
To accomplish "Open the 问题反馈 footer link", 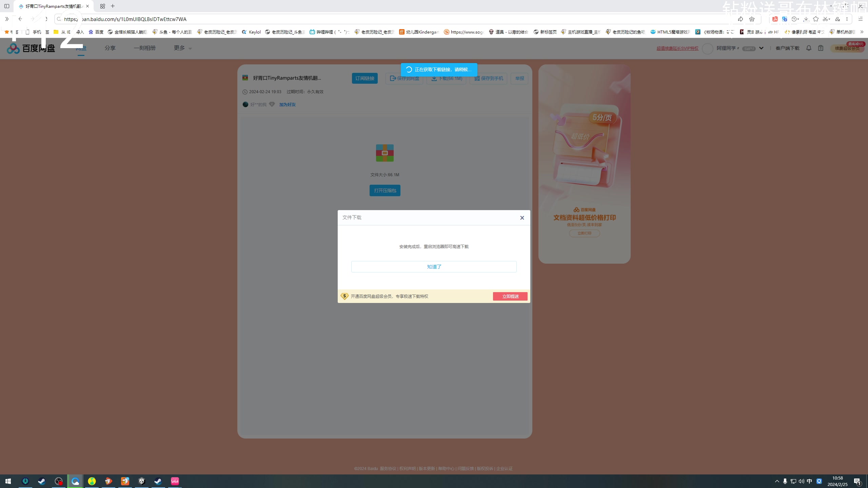I will point(466,469).
